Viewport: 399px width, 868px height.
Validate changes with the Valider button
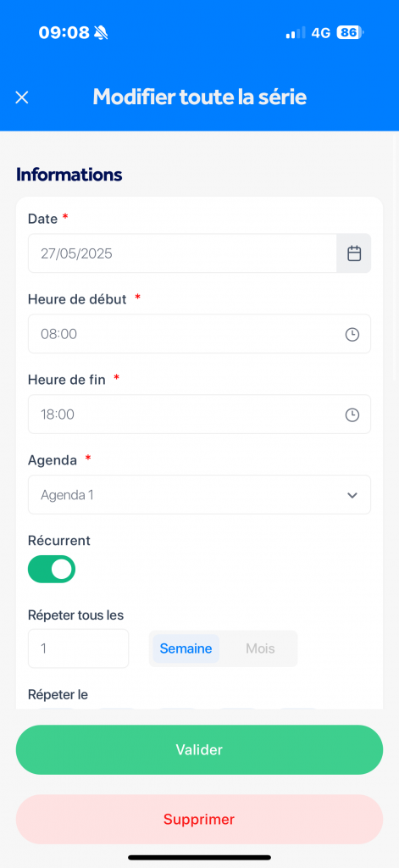tap(199, 750)
